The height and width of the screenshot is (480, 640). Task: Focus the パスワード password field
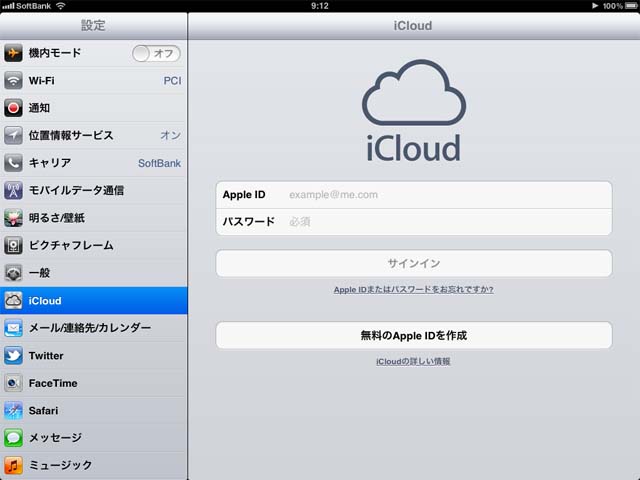click(414, 222)
